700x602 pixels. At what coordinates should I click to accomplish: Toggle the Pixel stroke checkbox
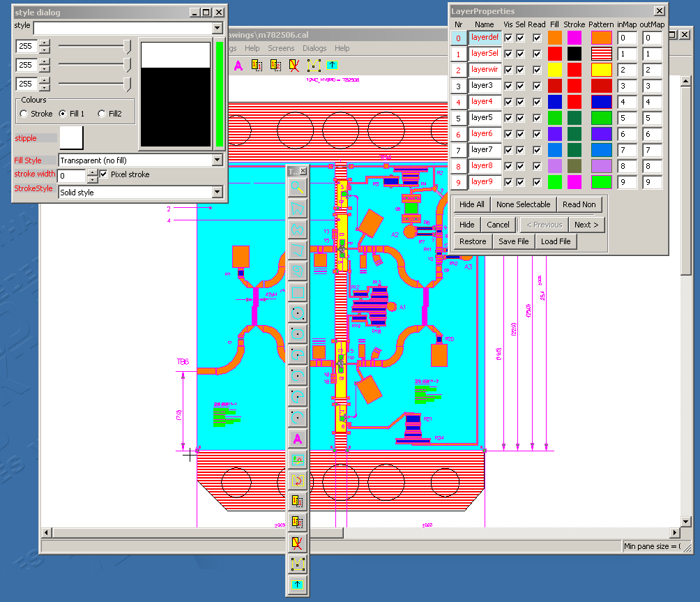(104, 174)
